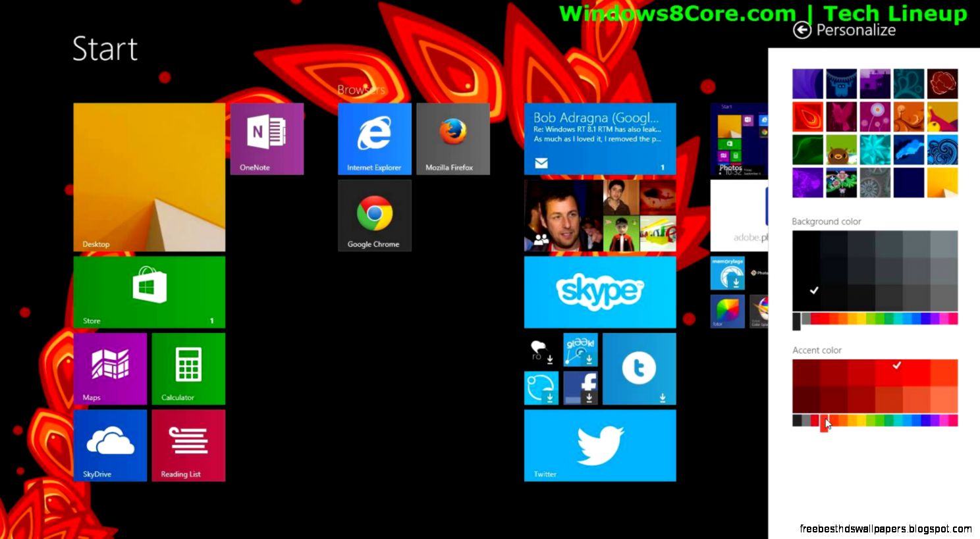Go back using the Personalize arrow

pyautogui.click(x=802, y=30)
